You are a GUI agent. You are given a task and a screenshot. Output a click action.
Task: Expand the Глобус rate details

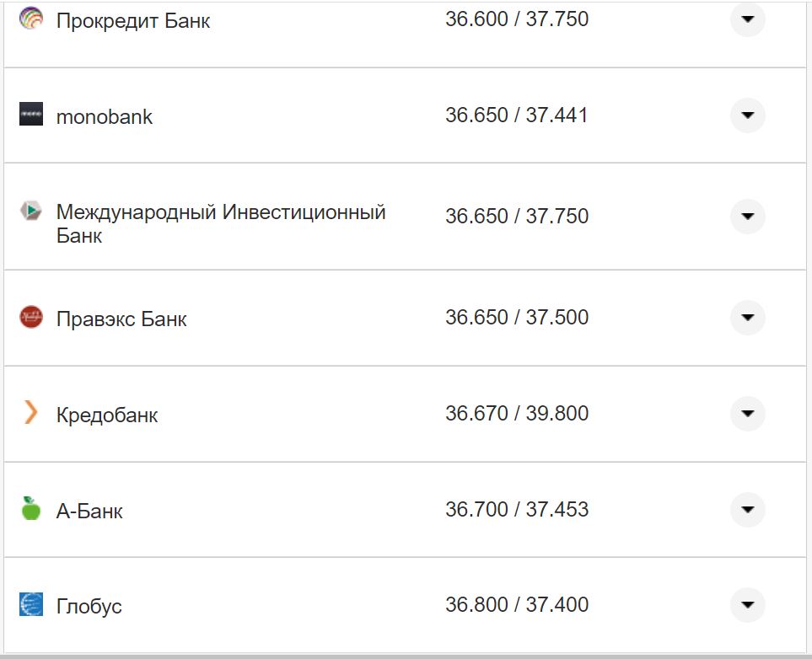(x=747, y=604)
